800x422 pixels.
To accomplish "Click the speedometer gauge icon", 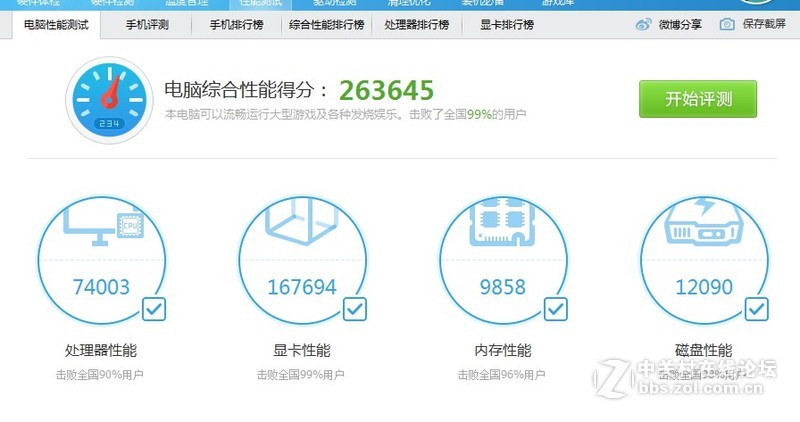I will click(109, 100).
